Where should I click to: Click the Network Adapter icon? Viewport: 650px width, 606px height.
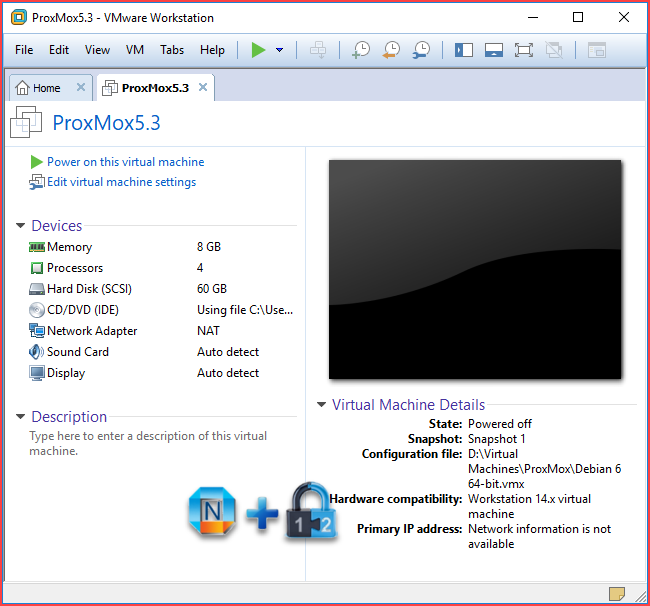point(36,331)
